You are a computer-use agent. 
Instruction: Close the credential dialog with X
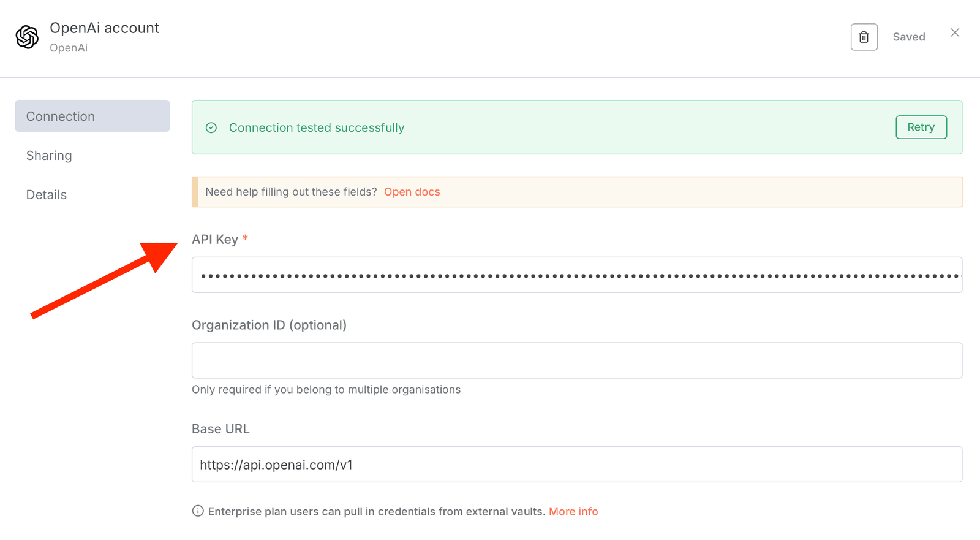click(x=954, y=32)
